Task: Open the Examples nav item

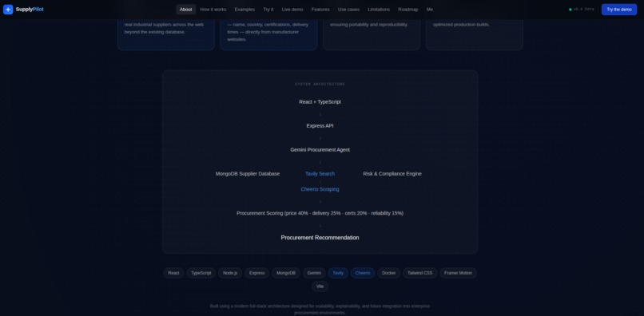Action: [x=244, y=10]
